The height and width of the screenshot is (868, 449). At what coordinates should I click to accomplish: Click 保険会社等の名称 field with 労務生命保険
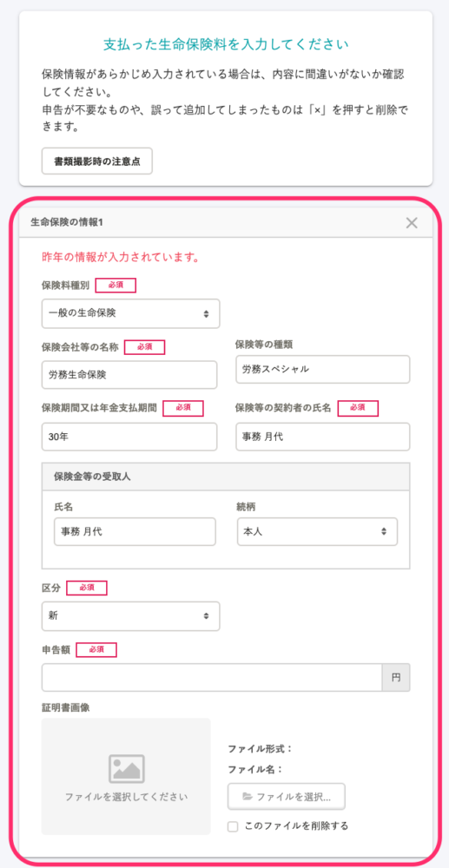click(x=129, y=375)
